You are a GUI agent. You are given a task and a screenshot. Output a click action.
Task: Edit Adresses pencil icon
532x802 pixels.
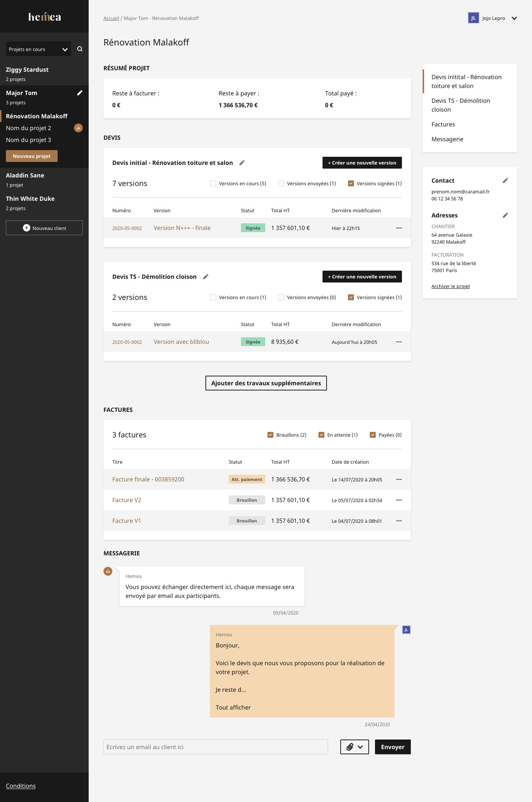pos(505,215)
